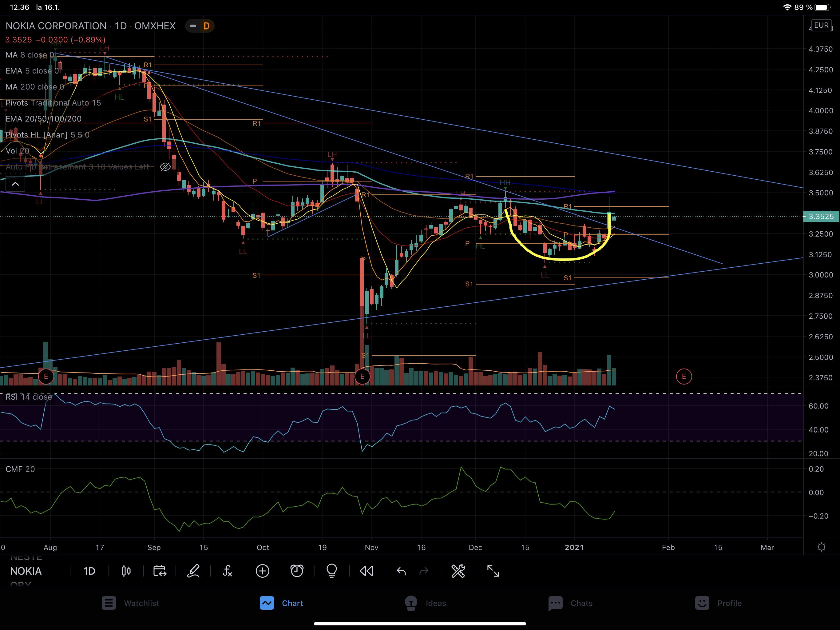
Task: Tap the 12.36 clock in status bar
Action: tap(19, 7)
